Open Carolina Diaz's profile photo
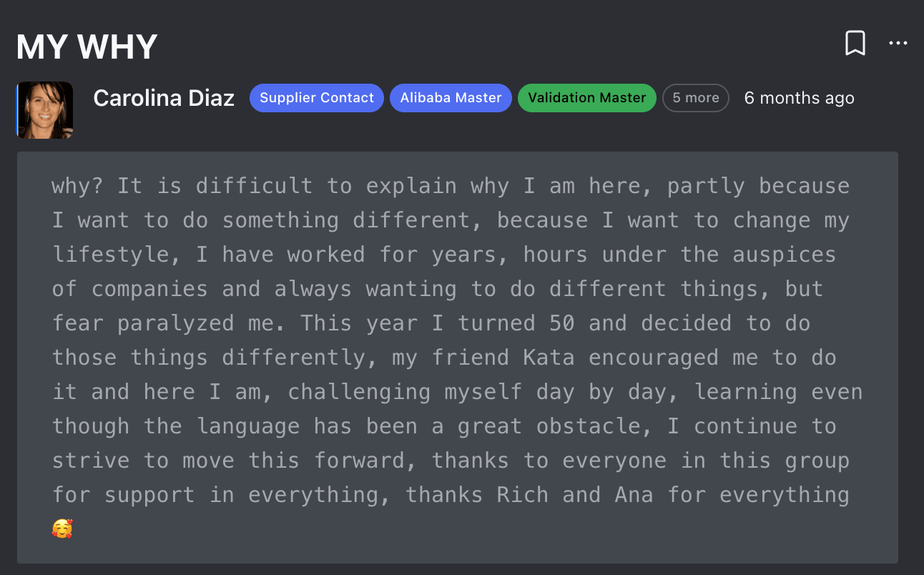Screen dimensions: 924x575 [45, 109]
